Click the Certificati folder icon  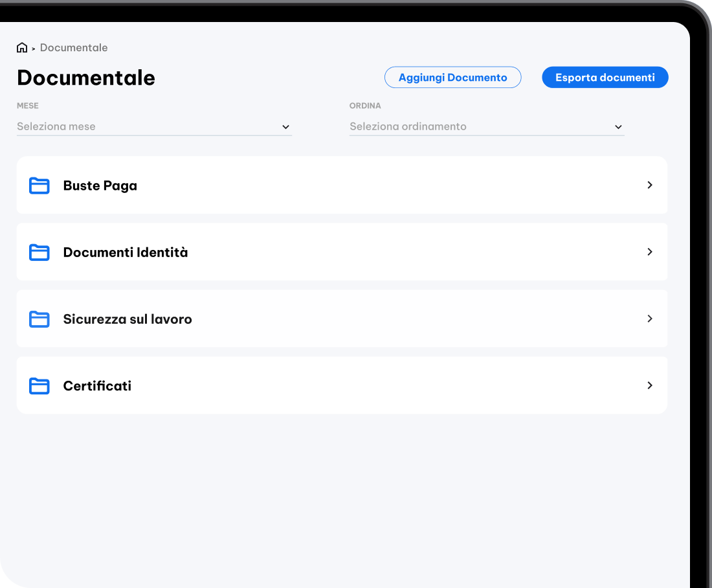pyautogui.click(x=39, y=386)
